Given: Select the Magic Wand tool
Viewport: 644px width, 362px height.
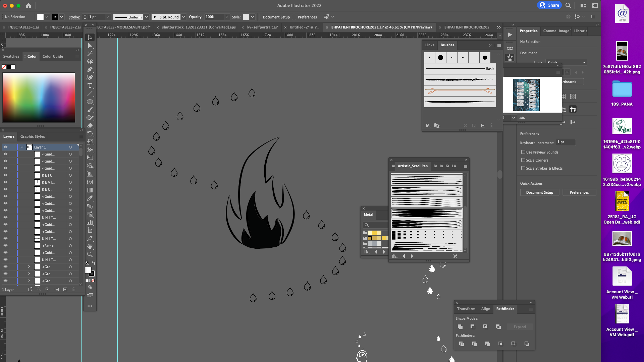Looking at the screenshot, I should [x=90, y=53].
